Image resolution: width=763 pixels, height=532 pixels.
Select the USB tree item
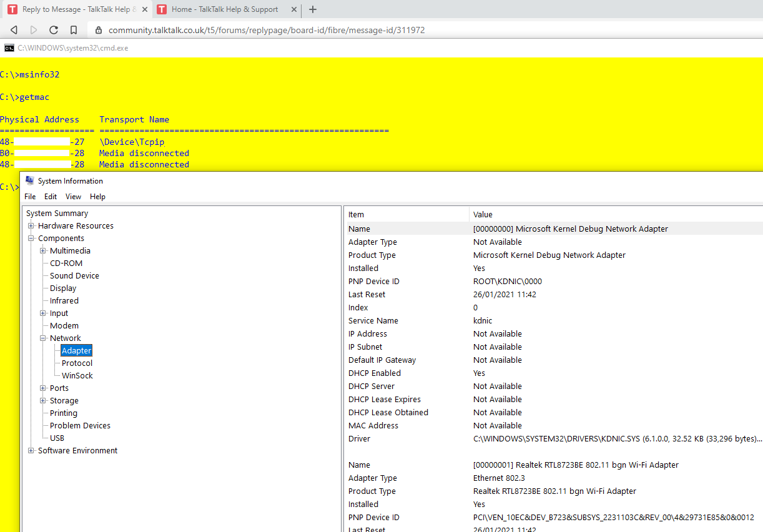click(57, 438)
